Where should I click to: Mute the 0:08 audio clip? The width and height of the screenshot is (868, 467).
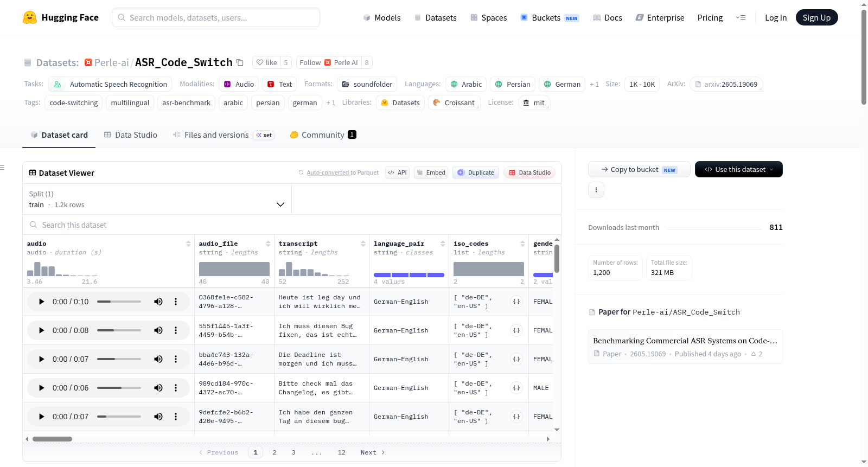point(158,330)
